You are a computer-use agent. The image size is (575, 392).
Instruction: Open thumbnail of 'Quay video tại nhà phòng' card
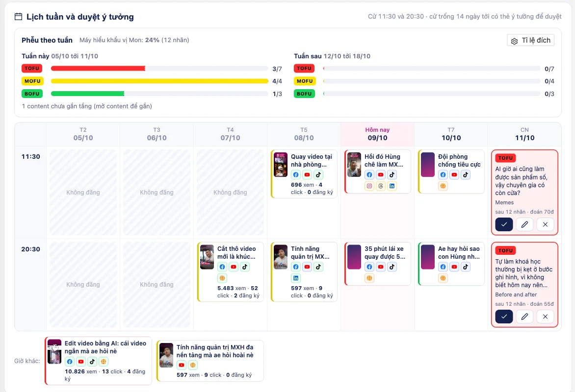(281, 165)
